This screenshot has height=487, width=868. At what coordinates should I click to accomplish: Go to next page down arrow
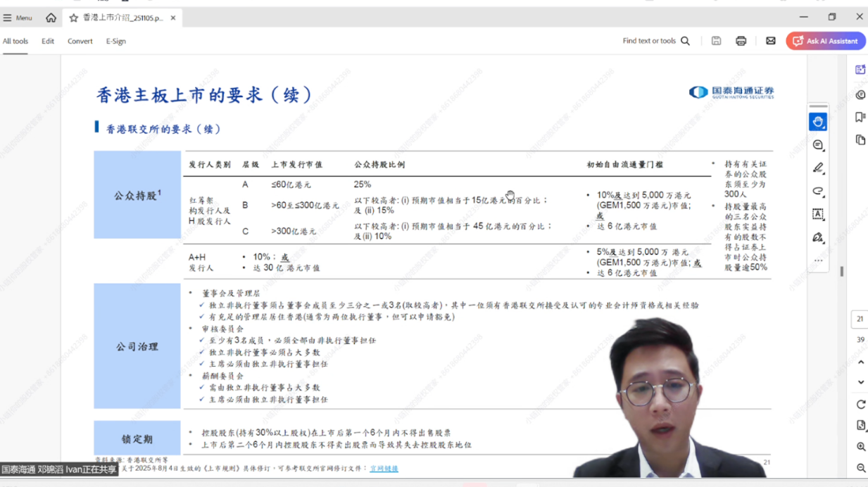(x=860, y=382)
